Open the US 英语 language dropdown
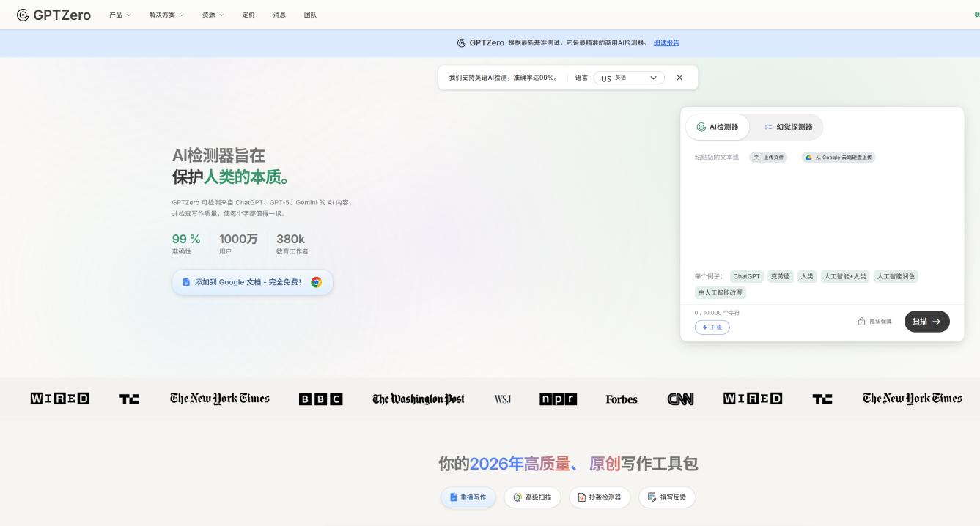The height and width of the screenshot is (526, 980). tap(629, 78)
